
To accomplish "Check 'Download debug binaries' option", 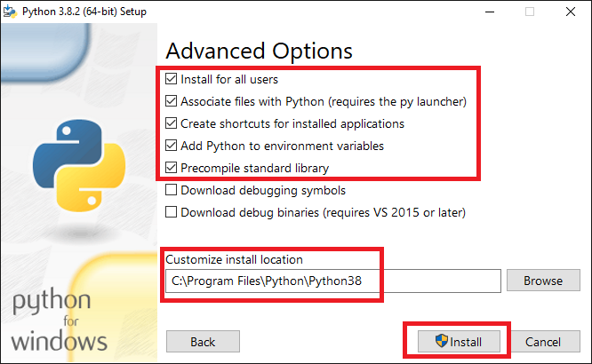I will click(172, 213).
